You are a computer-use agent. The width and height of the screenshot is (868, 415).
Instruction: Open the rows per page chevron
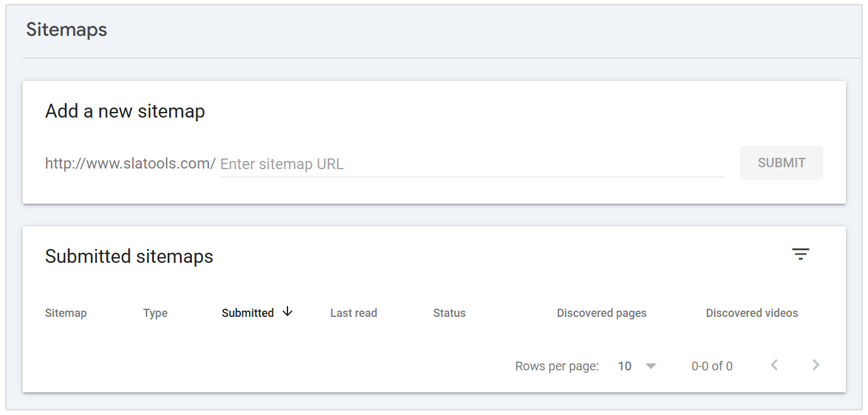click(651, 365)
